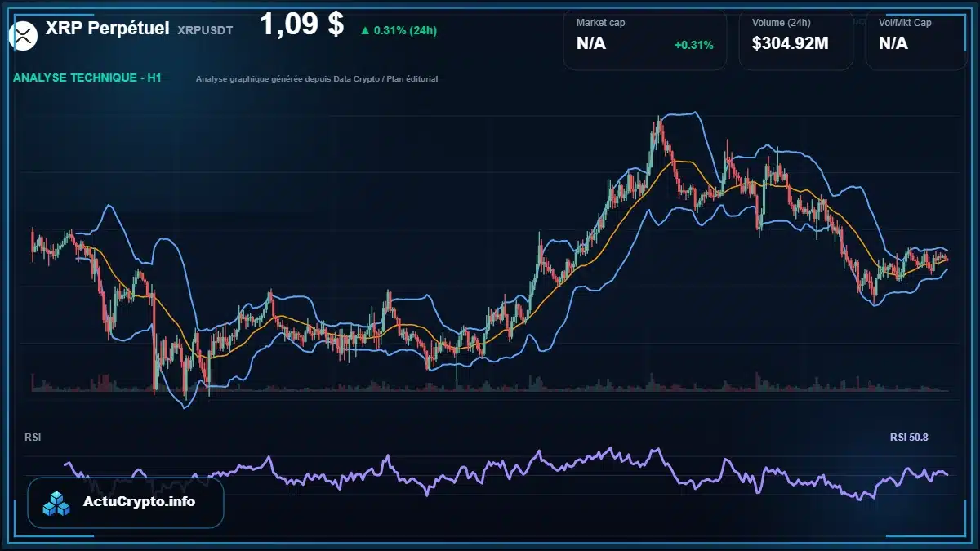This screenshot has height=551, width=980.
Task: Click the ActuCrypto cubes logo icon
Action: point(58,503)
